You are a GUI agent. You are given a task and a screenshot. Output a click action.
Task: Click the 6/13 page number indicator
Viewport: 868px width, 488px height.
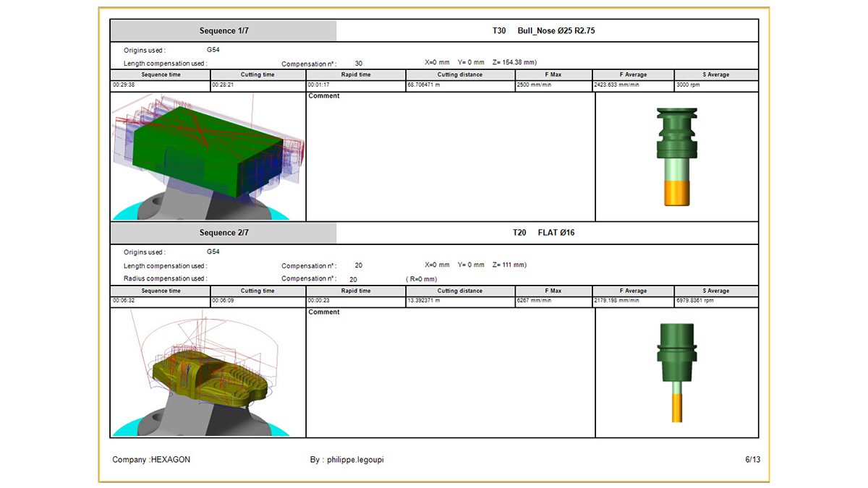752,460
